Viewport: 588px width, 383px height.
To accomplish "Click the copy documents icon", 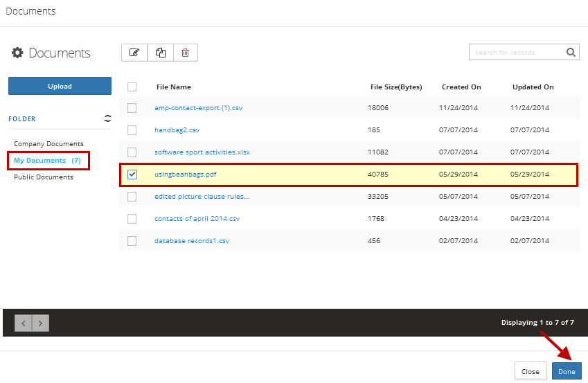I will (160, 53).
